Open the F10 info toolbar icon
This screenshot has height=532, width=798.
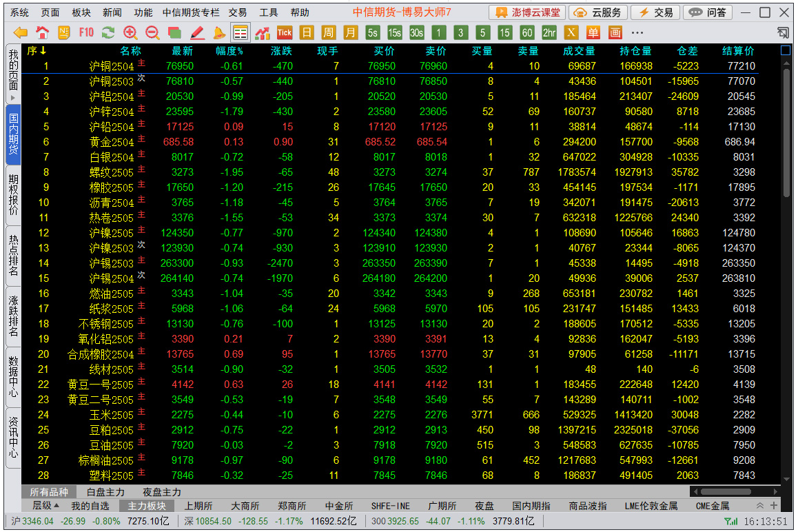click(x=86, y=33)
